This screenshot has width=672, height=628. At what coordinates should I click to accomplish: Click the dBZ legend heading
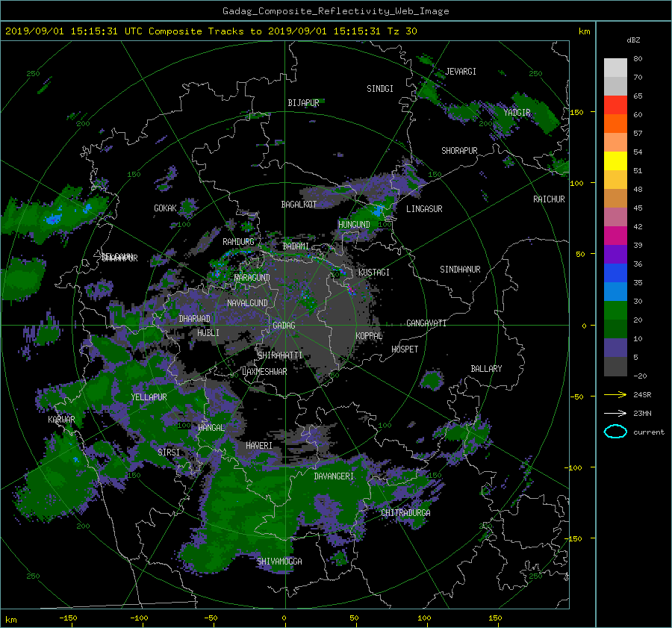pyautogui.click(x=633, y=40)
